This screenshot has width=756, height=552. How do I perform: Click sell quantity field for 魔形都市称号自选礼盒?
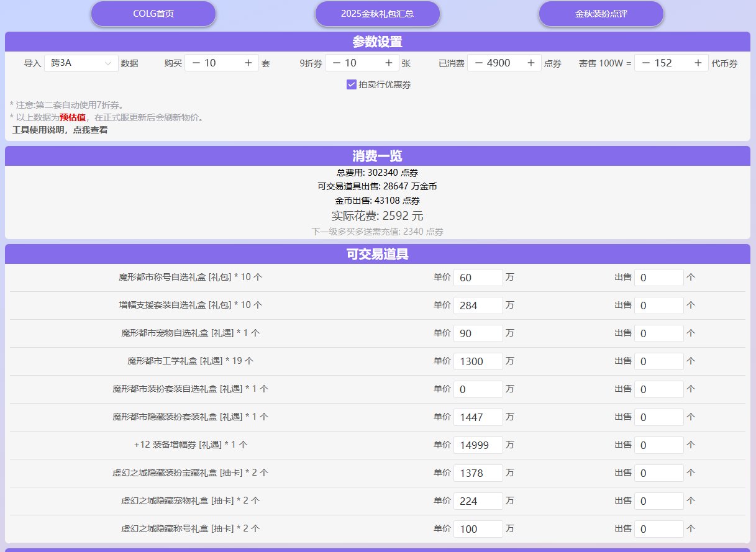[x=658, y=278]
